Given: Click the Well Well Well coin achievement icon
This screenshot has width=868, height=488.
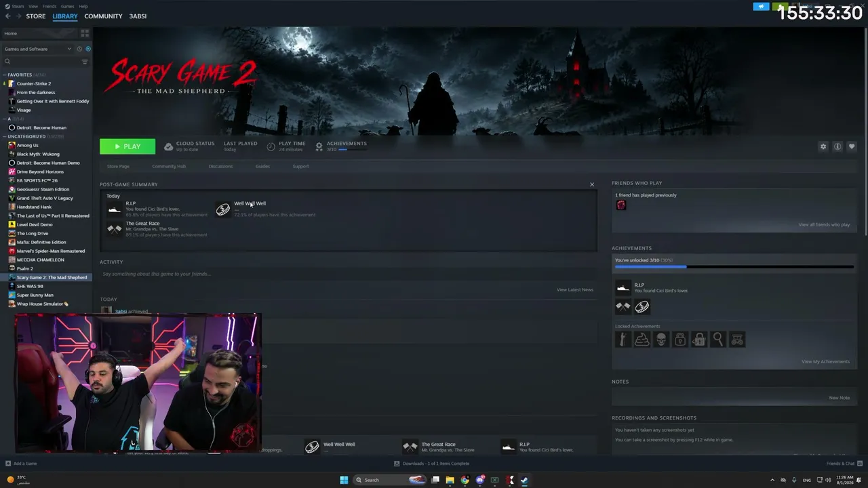Looking at the screenshot, I should click(x=223, y=209).
